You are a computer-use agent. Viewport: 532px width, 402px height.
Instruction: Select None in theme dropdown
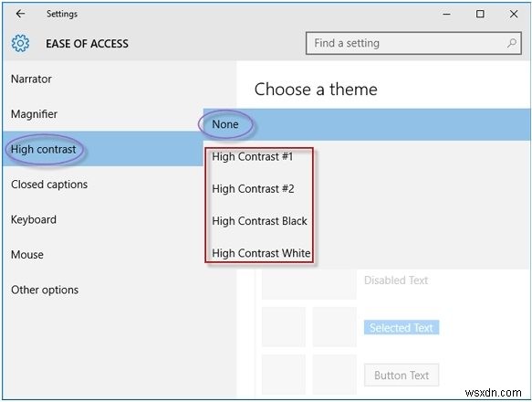pyautogui.click(x=367, y=124)
